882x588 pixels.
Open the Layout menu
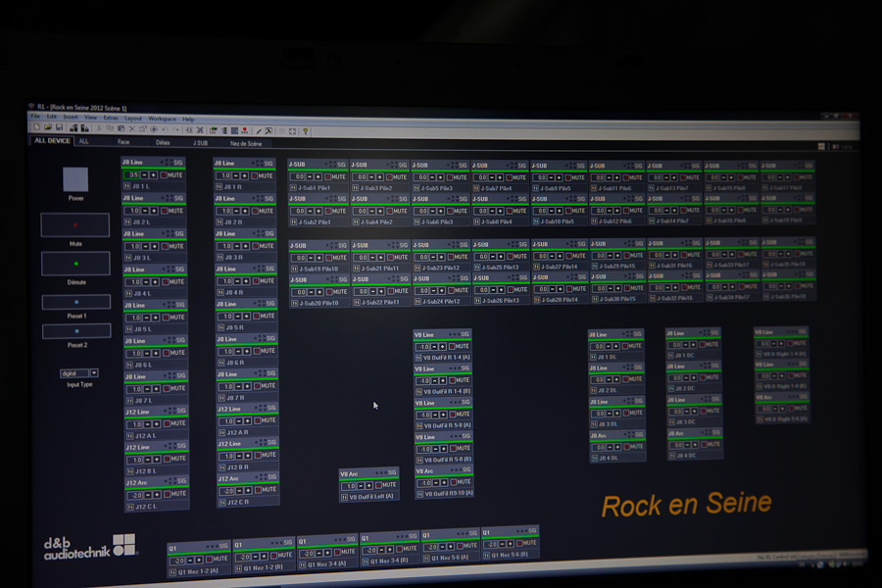tap(133, 119)
